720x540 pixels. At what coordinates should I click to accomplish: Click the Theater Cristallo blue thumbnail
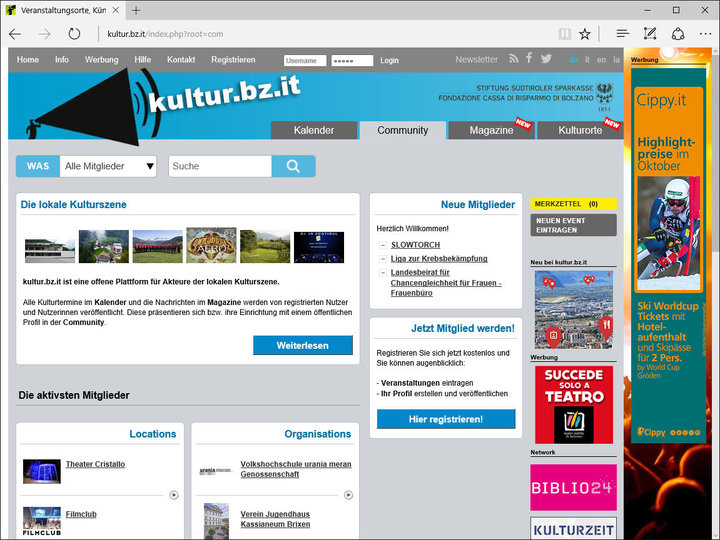point(42,471)
